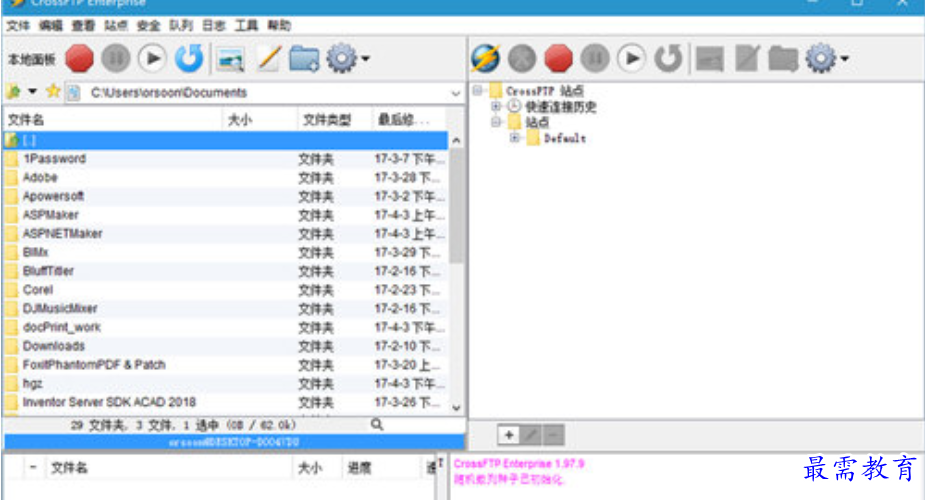
Task: Sort local files by 文件名 column header
Action: click(113, 120)
